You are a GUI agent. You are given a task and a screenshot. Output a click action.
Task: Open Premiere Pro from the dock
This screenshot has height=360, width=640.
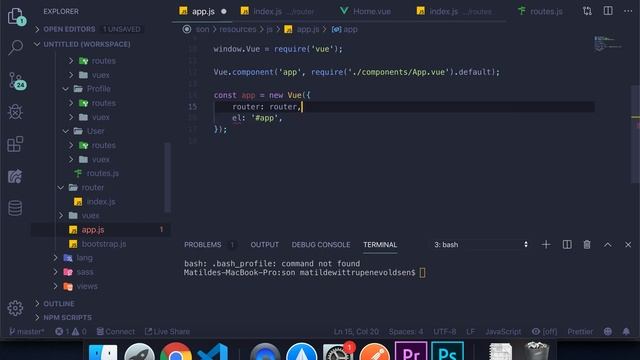(x=411, y=351)
